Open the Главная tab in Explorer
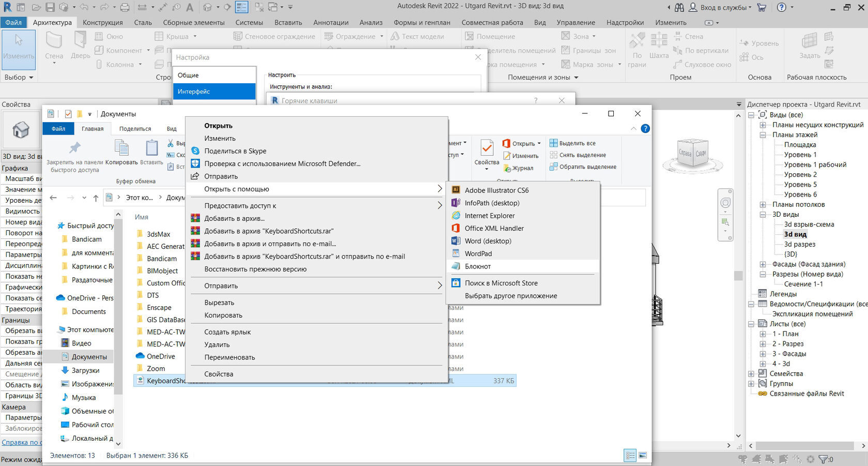Screen dimensions: 868x466 point(92,129)
